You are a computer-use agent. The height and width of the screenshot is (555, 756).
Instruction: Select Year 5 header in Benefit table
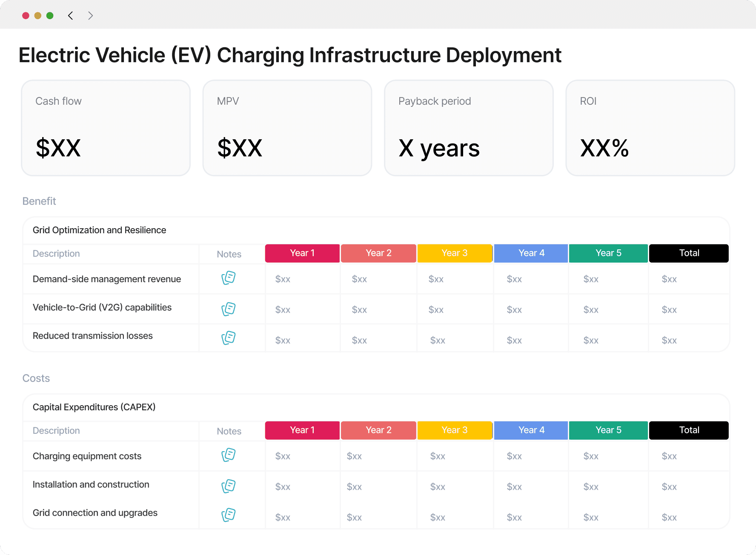(608, 253)
